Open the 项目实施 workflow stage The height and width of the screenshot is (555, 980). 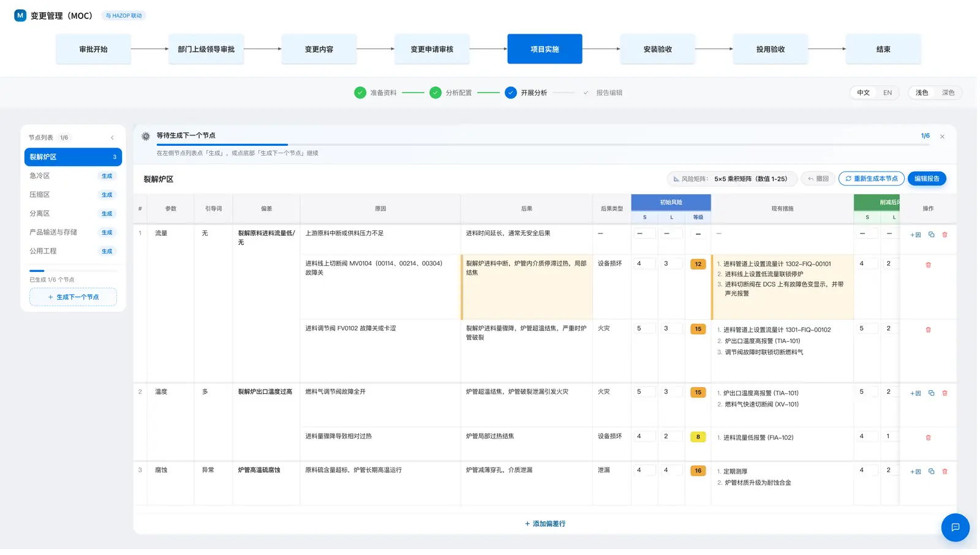(545, 49)
